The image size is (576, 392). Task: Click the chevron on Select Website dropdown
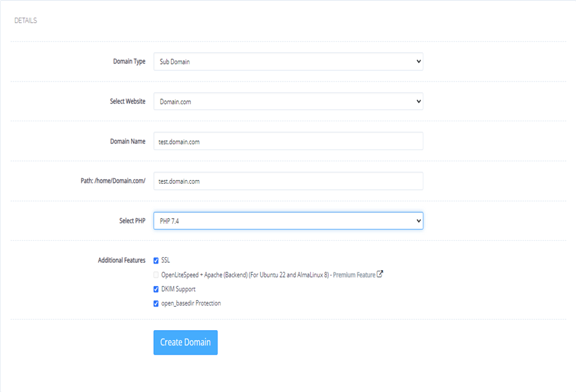pos(417,101)
